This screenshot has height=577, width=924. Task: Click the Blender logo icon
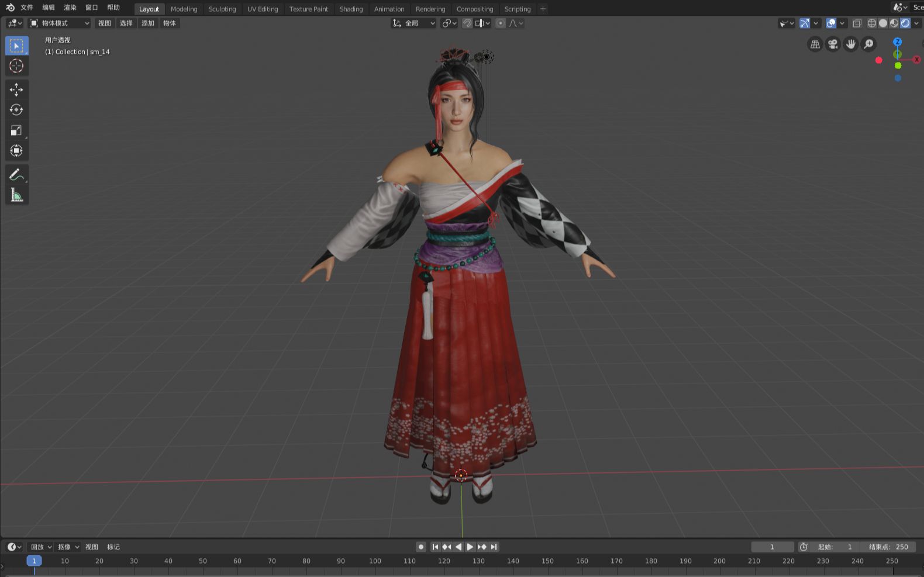[10, 8]
